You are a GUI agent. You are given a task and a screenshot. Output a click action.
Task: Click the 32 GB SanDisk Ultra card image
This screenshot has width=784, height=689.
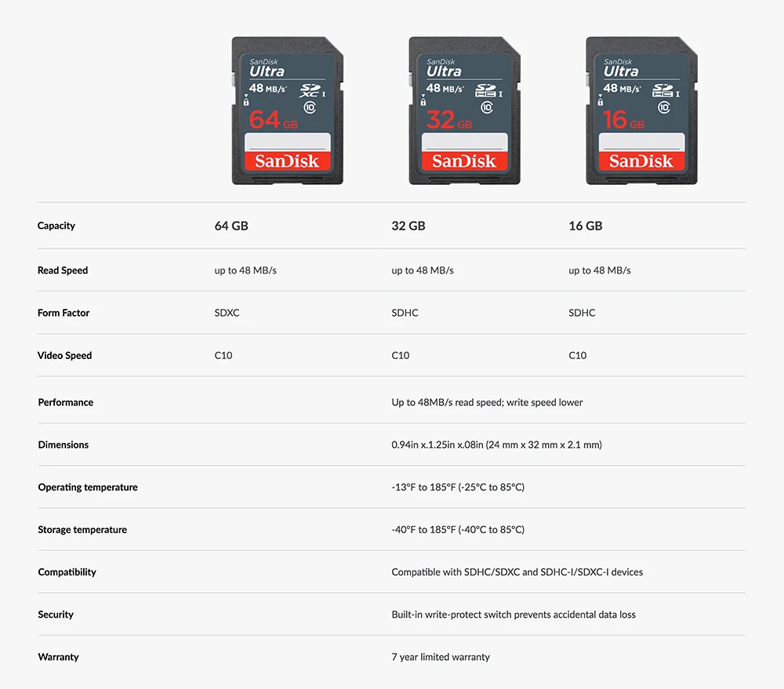(464, 111)
